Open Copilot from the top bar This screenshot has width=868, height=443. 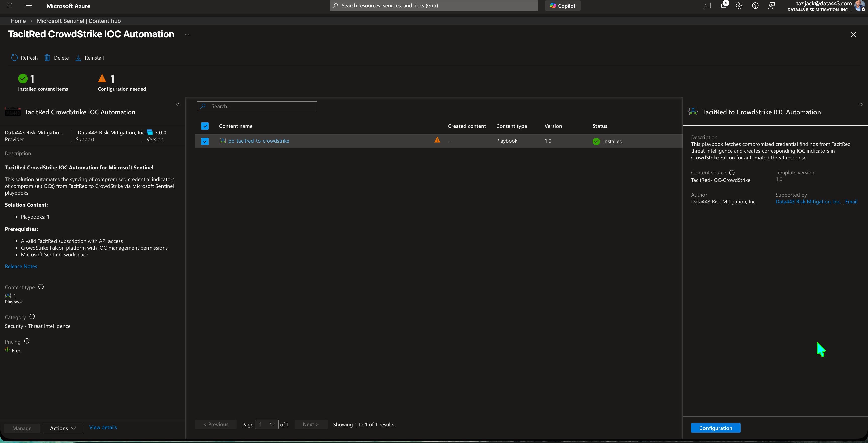(562, 5)
